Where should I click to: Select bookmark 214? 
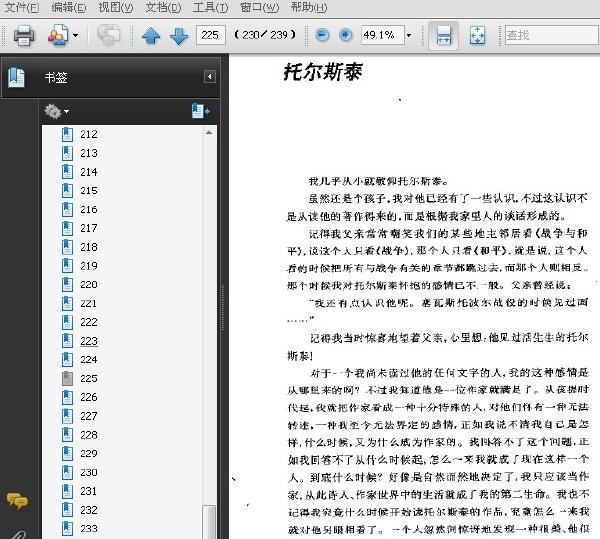(x=89, y=172)
